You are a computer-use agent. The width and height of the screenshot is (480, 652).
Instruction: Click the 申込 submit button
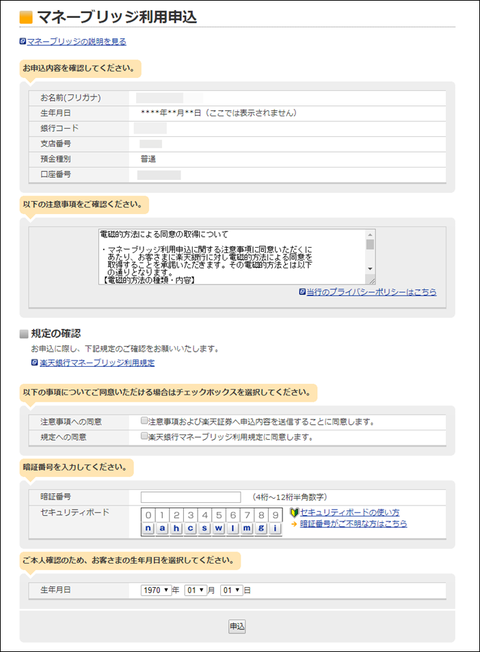pyautogui.click(x=237, y=626)
